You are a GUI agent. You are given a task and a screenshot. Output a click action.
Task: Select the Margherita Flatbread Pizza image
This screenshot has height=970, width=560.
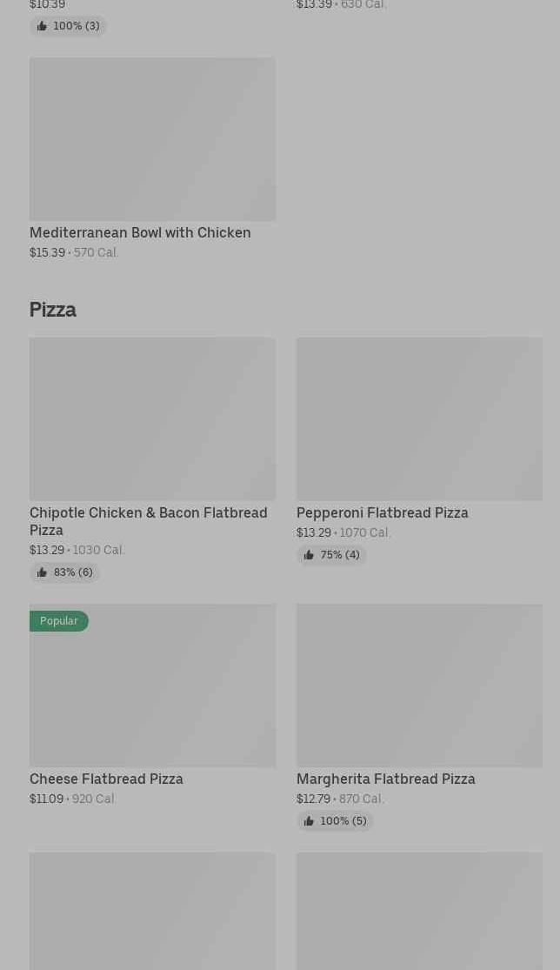pyautogui.click(x=419, y=686)
